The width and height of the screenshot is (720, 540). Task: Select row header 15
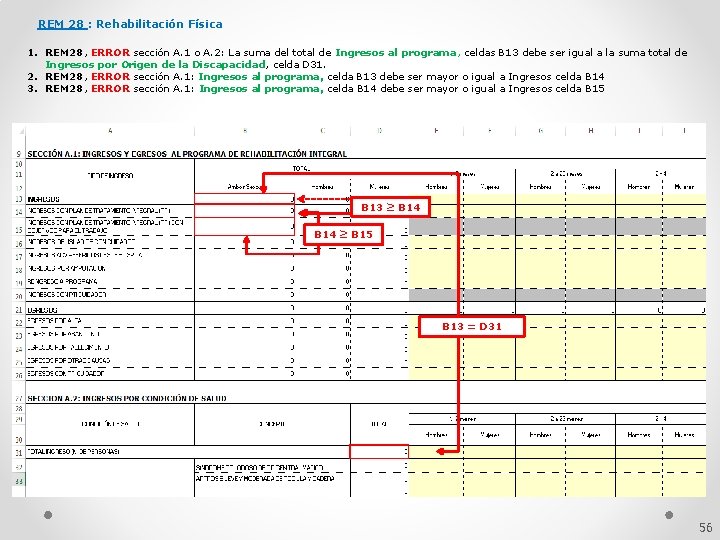[x=19, y=228]
